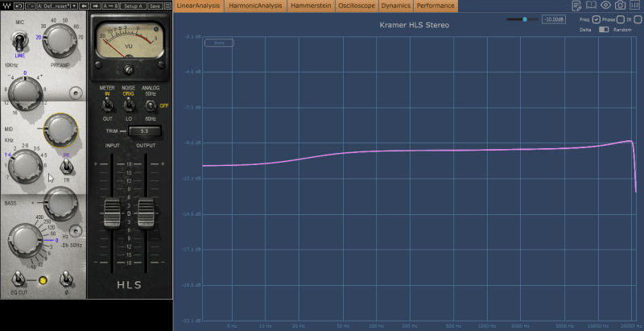Click the small round button beside the bass knob
644x331 pixels.
coord(76,231)
